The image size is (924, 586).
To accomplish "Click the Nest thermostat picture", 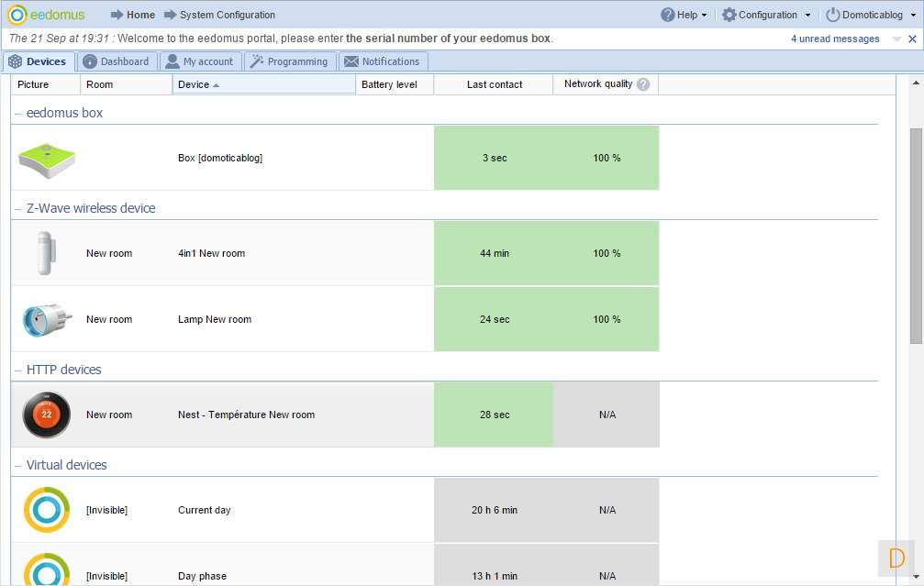I will [x=46, y=415].
